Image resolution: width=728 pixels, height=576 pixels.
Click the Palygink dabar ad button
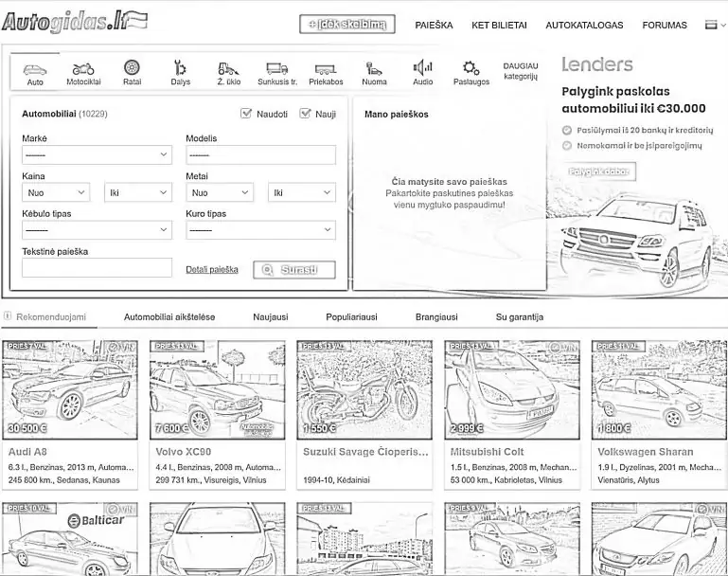tap(598, 171)
